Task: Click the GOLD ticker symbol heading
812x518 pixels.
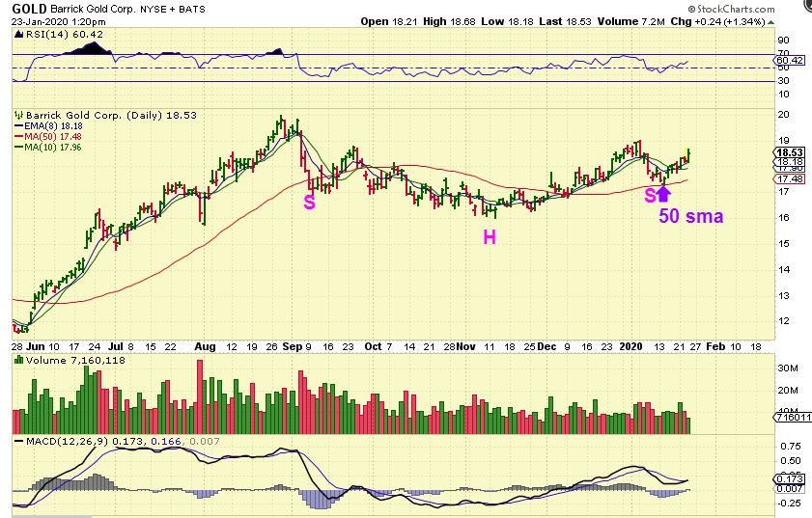Action: [x=30, y=9]
